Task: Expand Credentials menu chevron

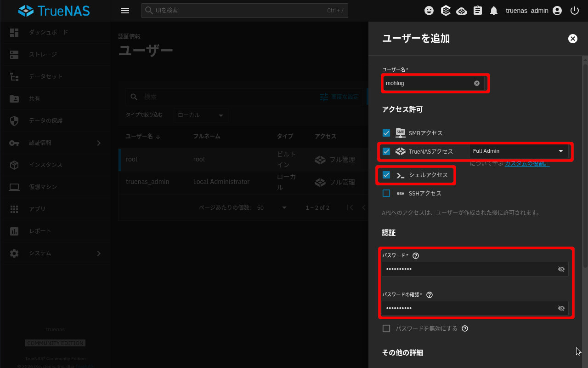Action: 99,143
